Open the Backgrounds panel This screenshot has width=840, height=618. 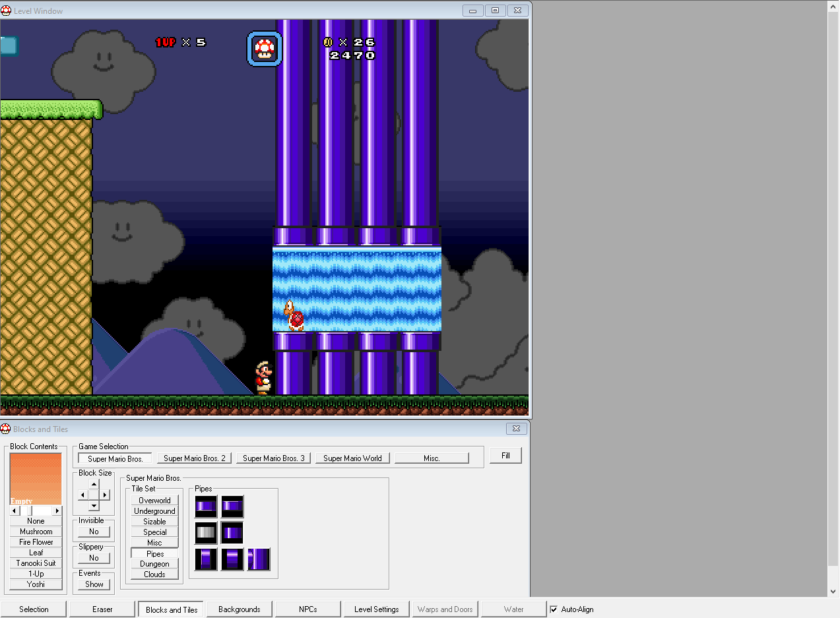240,609
